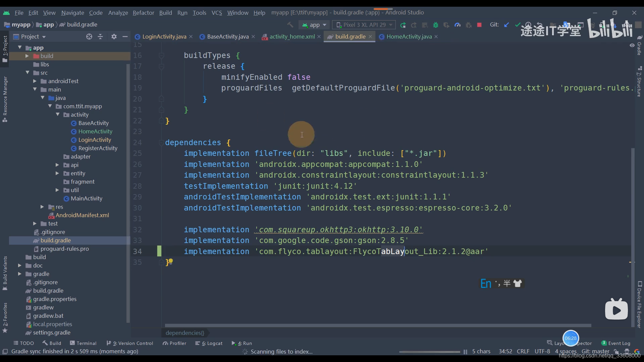The image size is (644, 362).
Task: Click Attach Debugger to Android Process
Action: tap(469, 25)
